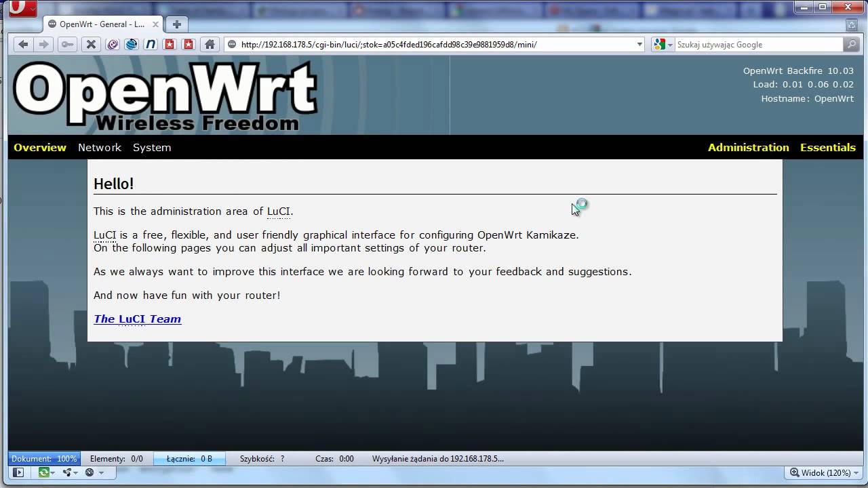868x488 pixels.
Task: Go forward with the forward arrow
Action: point(44,44)
